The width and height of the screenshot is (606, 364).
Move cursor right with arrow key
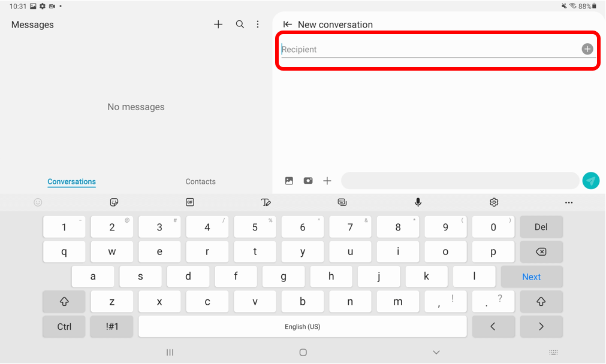pyautogui.click(x=541, y=326)
